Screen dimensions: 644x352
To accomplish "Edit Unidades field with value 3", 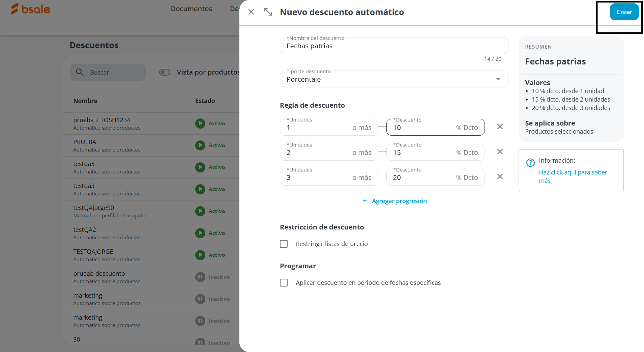I will pos(329,177).
